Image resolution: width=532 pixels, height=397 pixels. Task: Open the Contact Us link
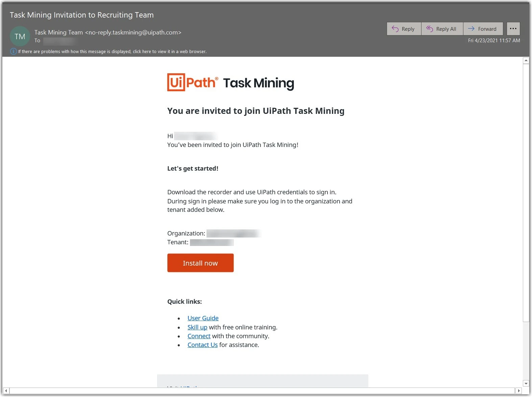(202, 345)
